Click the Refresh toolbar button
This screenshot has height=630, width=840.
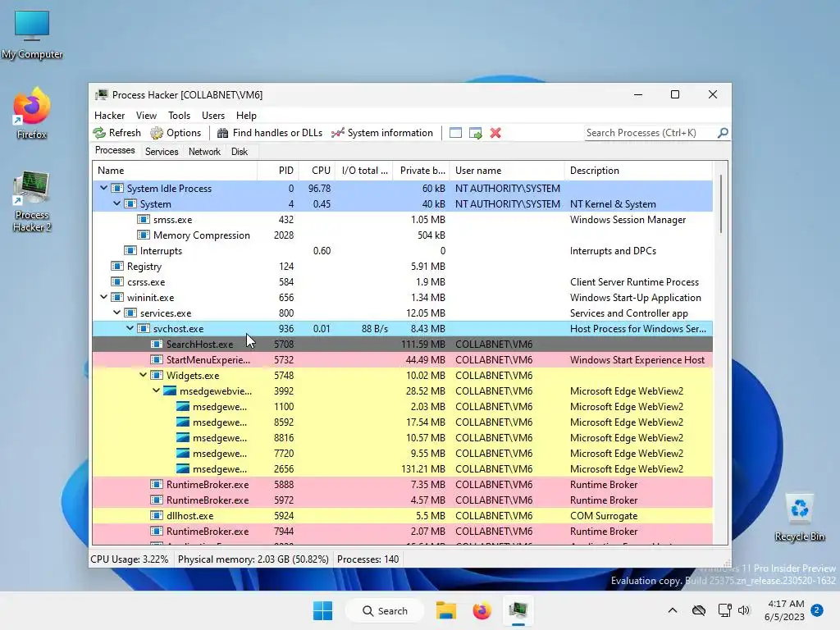point(117,133)
